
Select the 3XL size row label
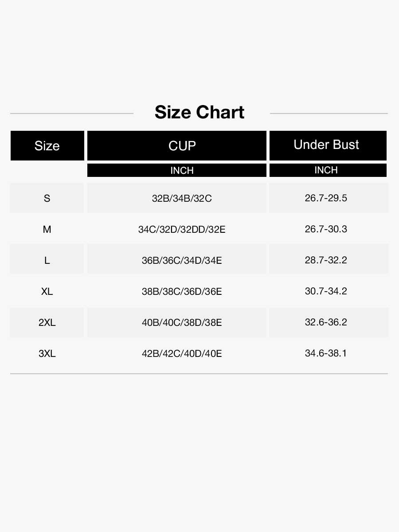point(47,353)
